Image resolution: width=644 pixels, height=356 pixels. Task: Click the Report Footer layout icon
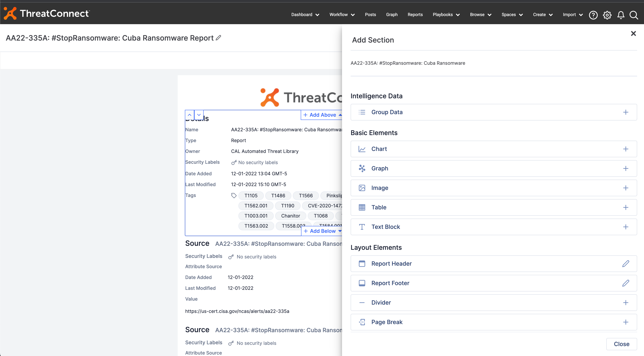click(x=362, y=283)
